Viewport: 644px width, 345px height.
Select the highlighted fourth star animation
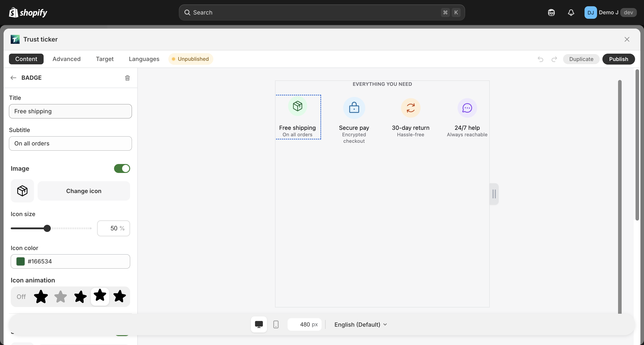click(x=100, y=296)
